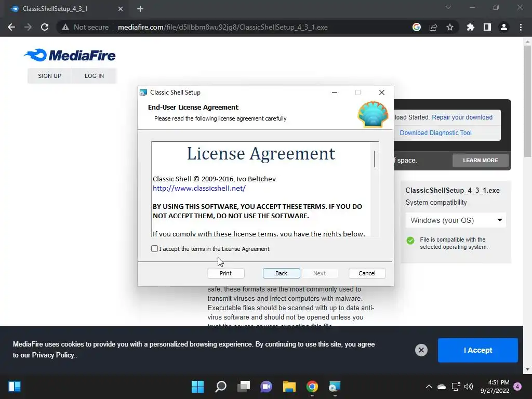The width and height of the screenshot is (532, 399).
Task: Click Repair your download link
Action: 462,117
